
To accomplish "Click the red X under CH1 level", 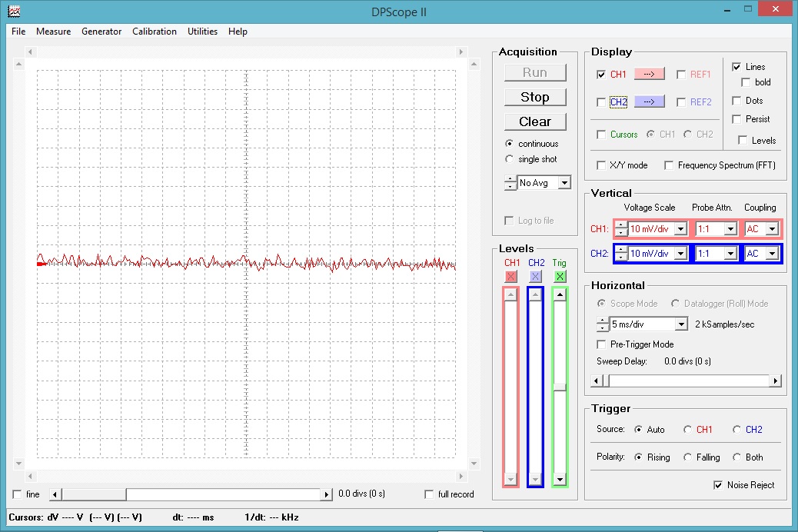I will (511, 277).
